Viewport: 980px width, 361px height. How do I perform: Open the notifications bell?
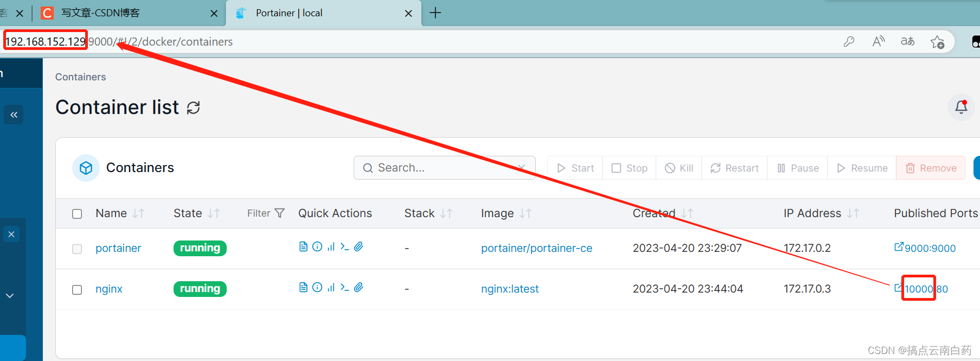[x=961, y=107]
